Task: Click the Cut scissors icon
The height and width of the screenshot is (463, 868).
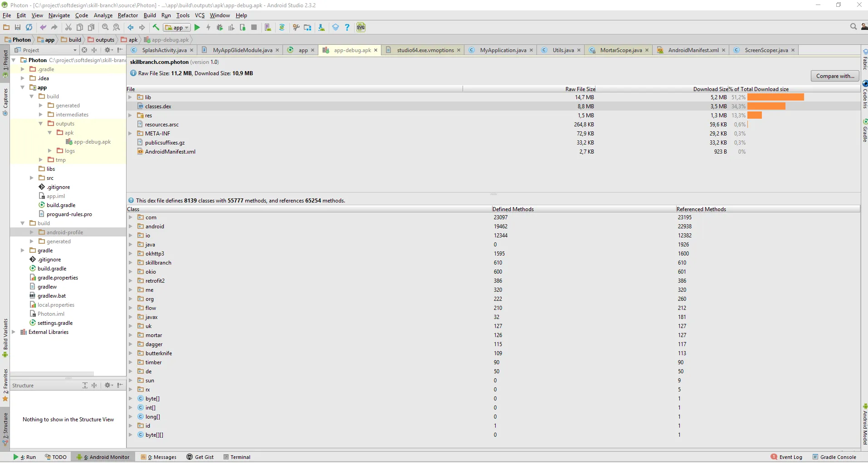Action: tap(68, 28)
